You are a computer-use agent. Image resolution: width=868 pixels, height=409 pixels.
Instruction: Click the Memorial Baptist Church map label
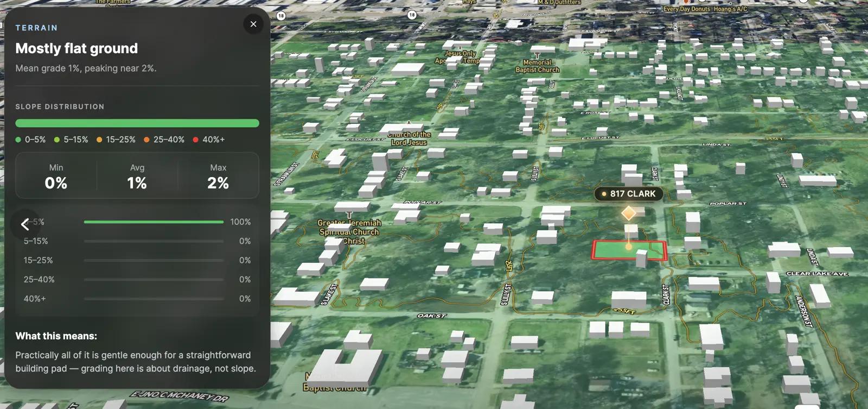point(537,66)
